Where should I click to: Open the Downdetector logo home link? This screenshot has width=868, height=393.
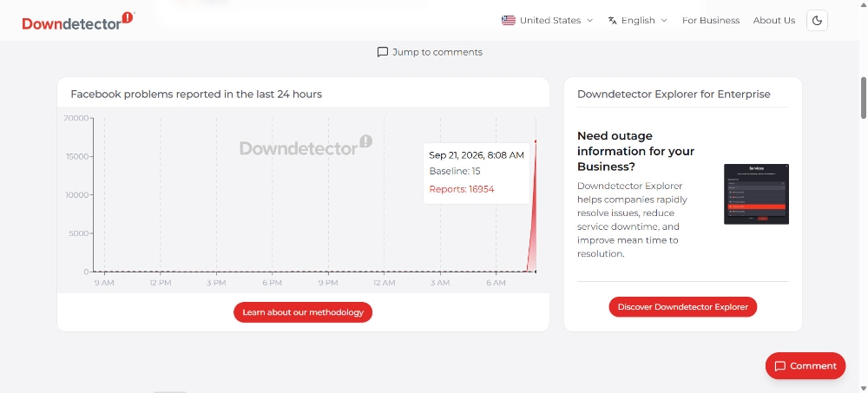[78, 21]
